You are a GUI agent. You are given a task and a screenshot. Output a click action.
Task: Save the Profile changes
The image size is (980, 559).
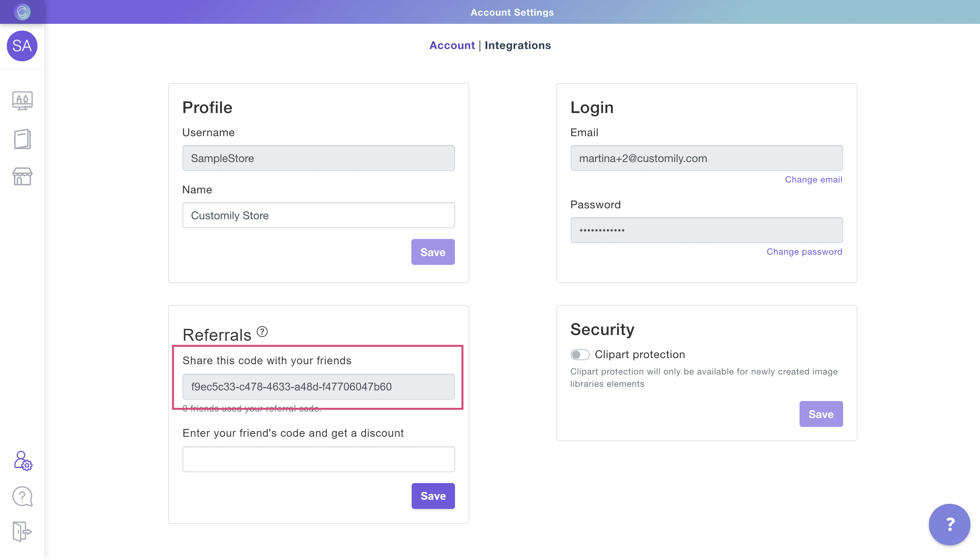coord(432,252)
